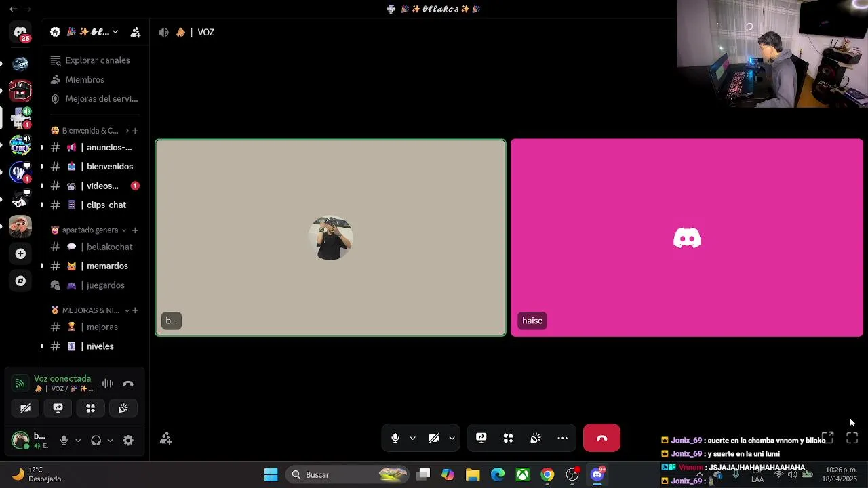Open the videos channel with unread badge
The image size is (868, 488).
pyautogui.click(x=94, y=186)
